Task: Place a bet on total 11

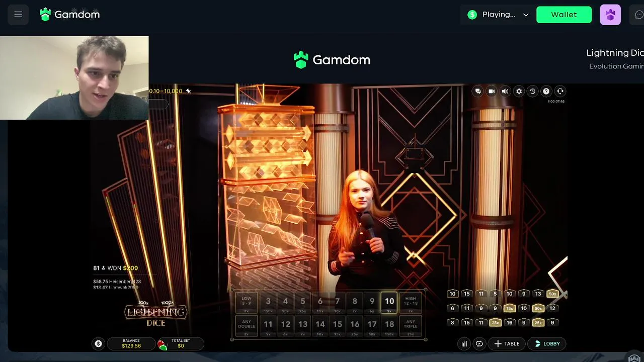Action: (x=268, y=325)
